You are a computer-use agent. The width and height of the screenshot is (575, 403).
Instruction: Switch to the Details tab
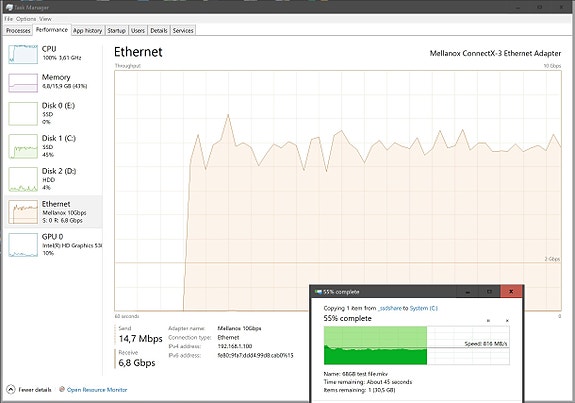(x=159, y=30)
